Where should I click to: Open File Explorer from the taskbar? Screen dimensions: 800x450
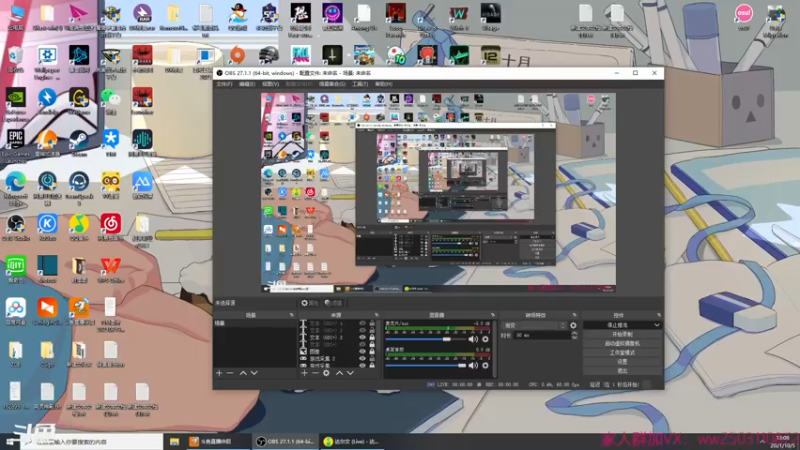174,442
